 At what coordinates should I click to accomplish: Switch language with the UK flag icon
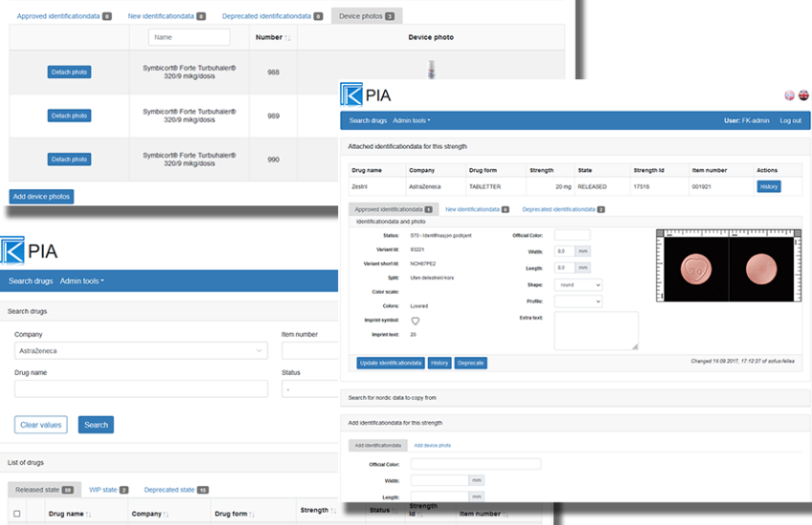(x=803, y=95)
